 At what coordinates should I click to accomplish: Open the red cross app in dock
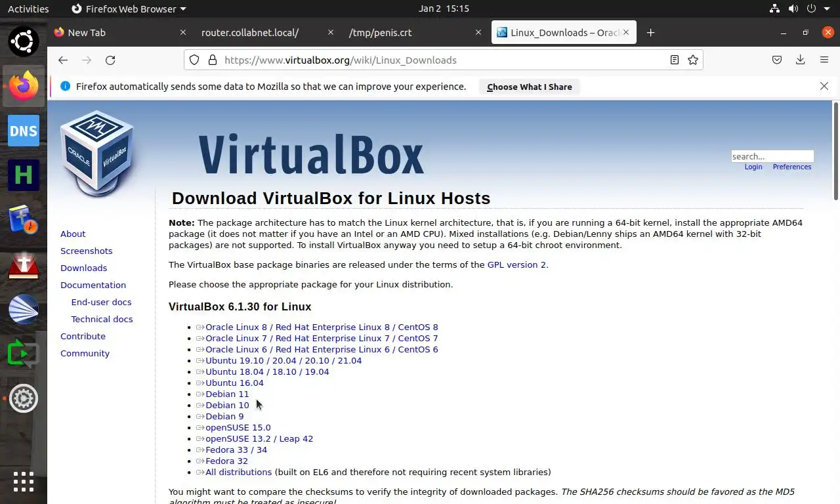[24, 264]
